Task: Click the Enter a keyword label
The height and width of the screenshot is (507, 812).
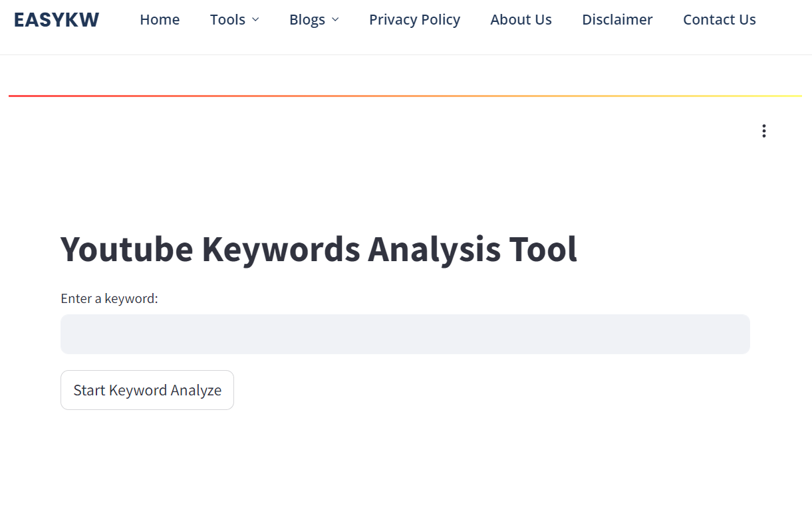Action: 109,298
